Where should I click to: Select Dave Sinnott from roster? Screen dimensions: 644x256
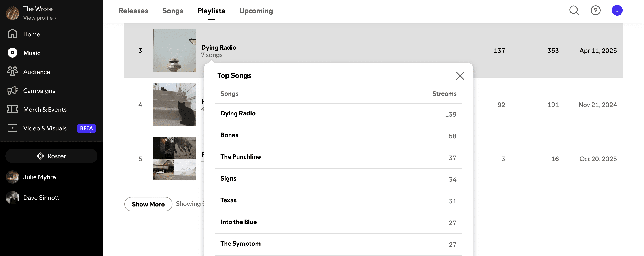coord(41,197)
